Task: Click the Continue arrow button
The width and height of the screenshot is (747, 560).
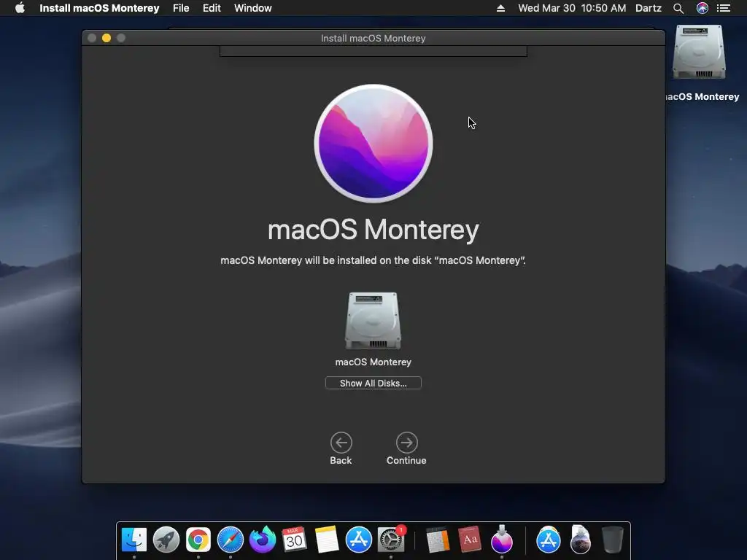Action: [x=406, y=443]
